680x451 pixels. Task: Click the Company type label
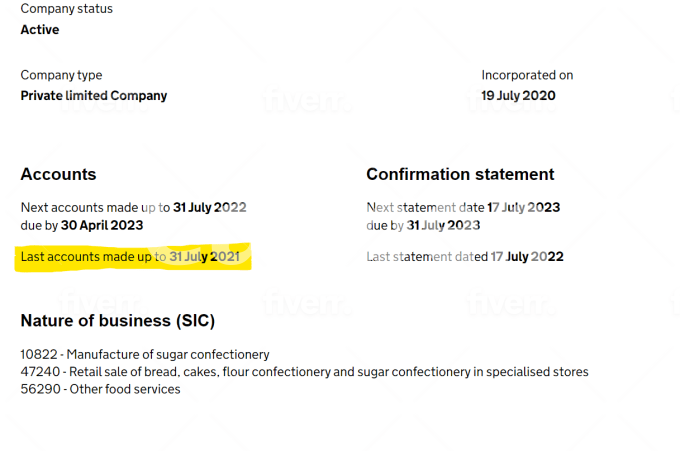click(61, 75)
